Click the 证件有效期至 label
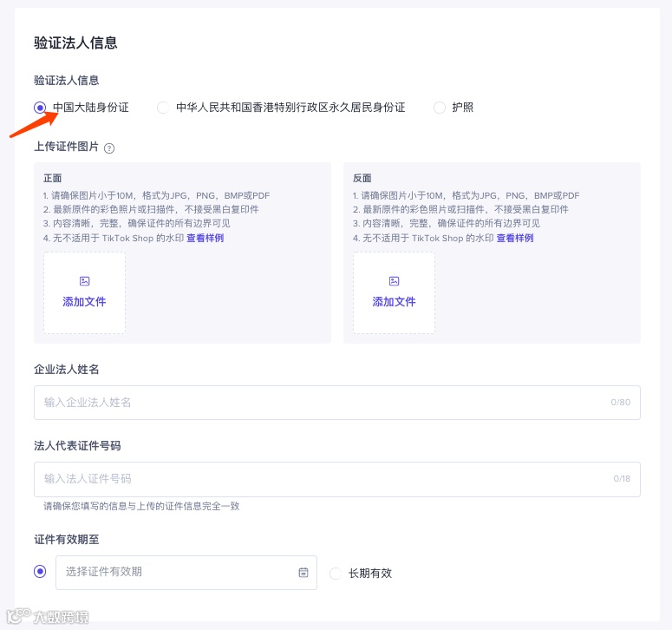This screenshot has width=672, height=630. tap(67, 540)
